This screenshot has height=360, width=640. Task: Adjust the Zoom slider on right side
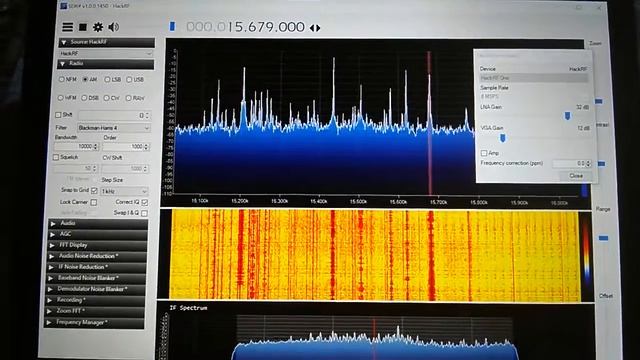[599, 101]
